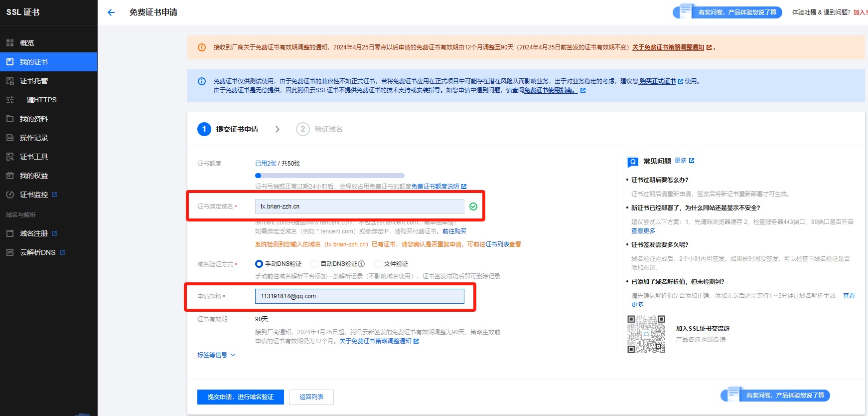Viewport: 868px width, 416px height.
Task: Click the back arrow beside 免费证书申请
Action: [x=111, y=12]
